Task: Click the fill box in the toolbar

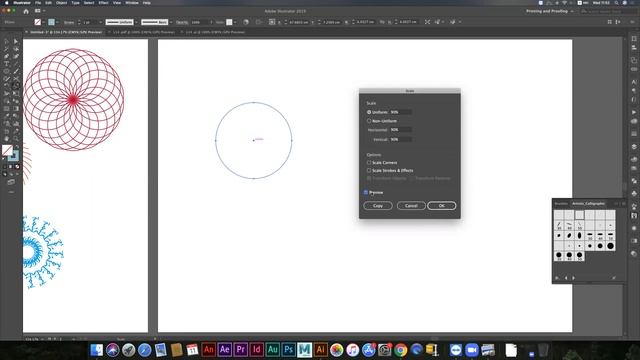Action: pos(7,150)
